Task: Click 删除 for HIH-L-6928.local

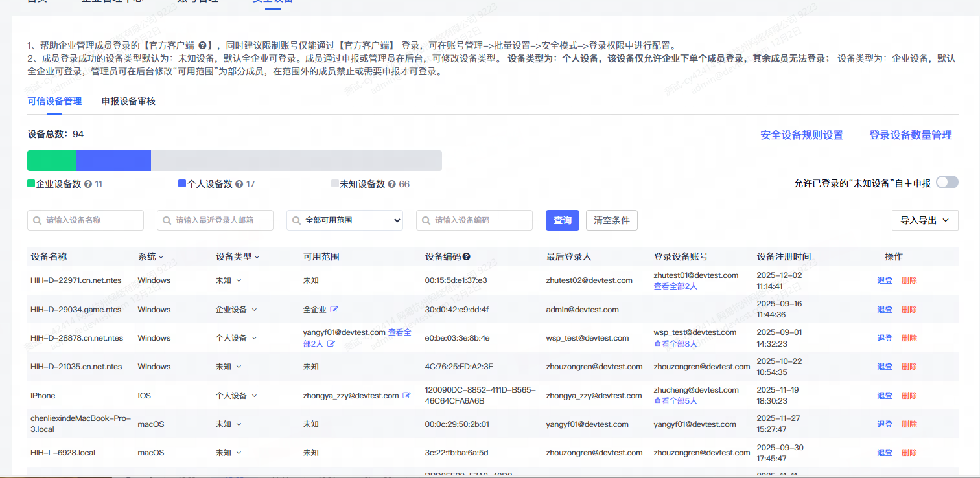Action: (x=909, y=453)
